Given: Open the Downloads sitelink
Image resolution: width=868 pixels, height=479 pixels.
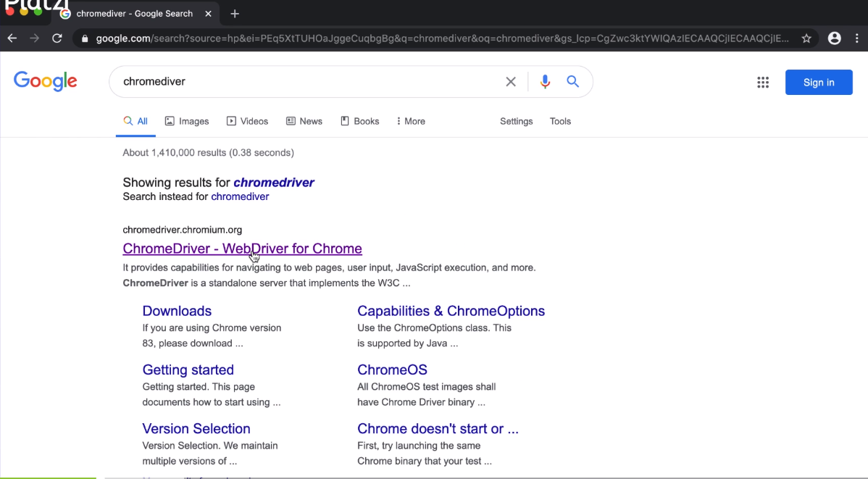Looking at the screenshot, I should [177, 311].
